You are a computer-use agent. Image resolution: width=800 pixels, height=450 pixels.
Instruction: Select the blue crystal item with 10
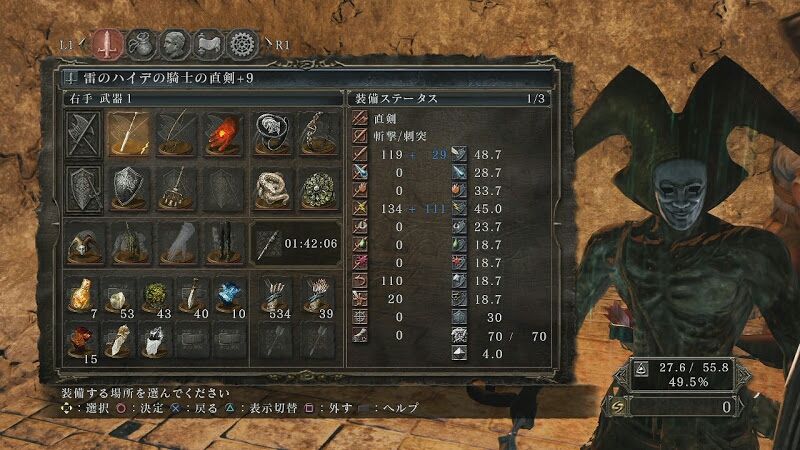click(x=230, y=298)
